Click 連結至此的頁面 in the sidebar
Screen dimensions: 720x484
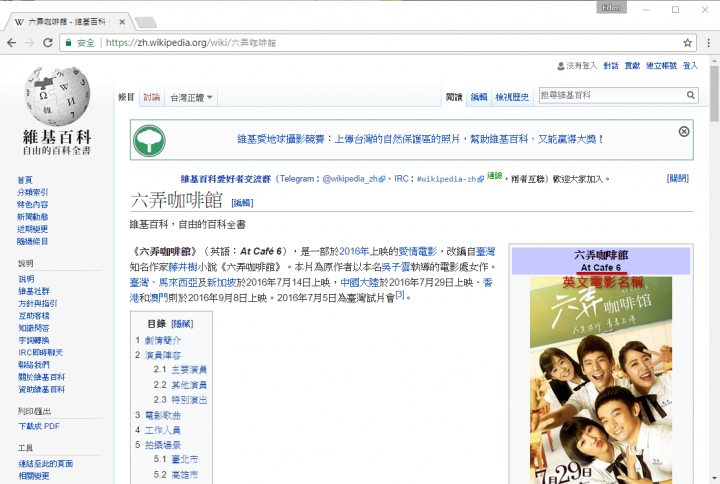coord(45,463)
